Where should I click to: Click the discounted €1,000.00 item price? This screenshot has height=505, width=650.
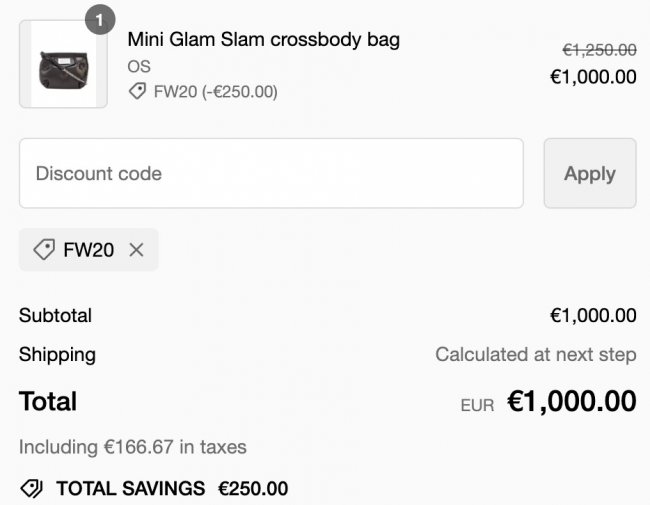click(x=593, y=77)
